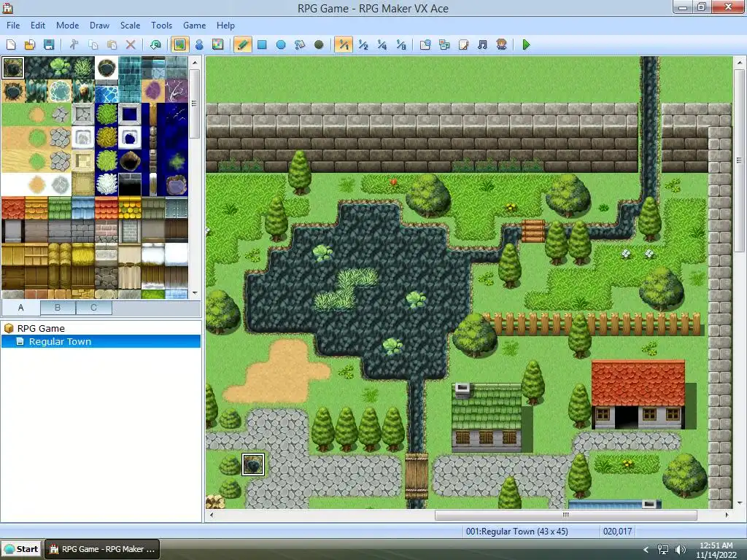
Task: Click the Paste icon in toolbar
Action: tap(112, 44)
